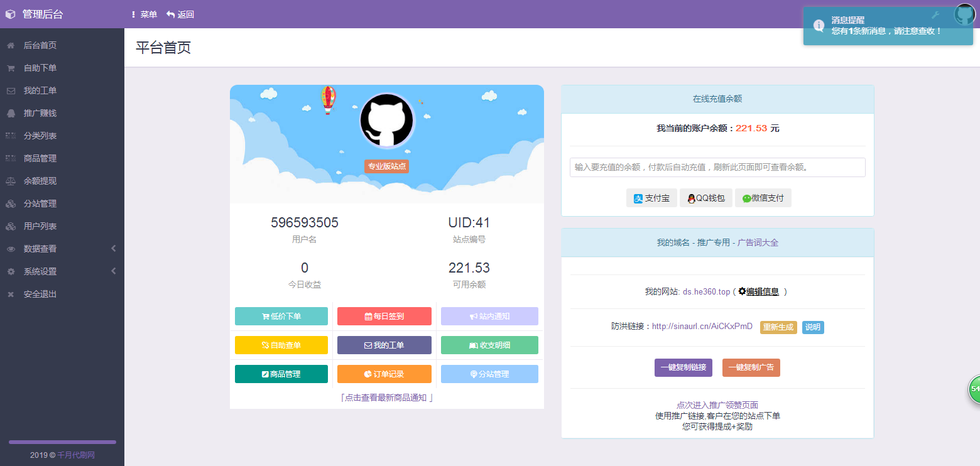Expand the 系统设置 submenu arrow

tap(114, 271)
